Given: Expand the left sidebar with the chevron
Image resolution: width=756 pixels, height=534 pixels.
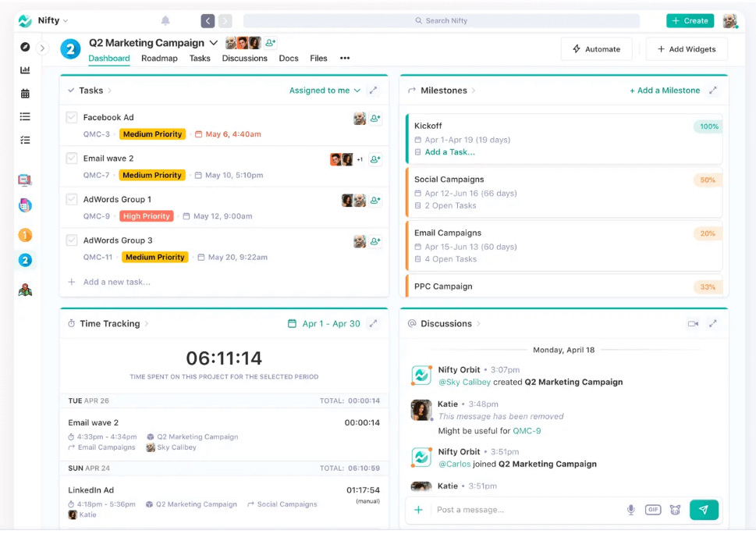Looking at the screenshot, I should [42, 48].
